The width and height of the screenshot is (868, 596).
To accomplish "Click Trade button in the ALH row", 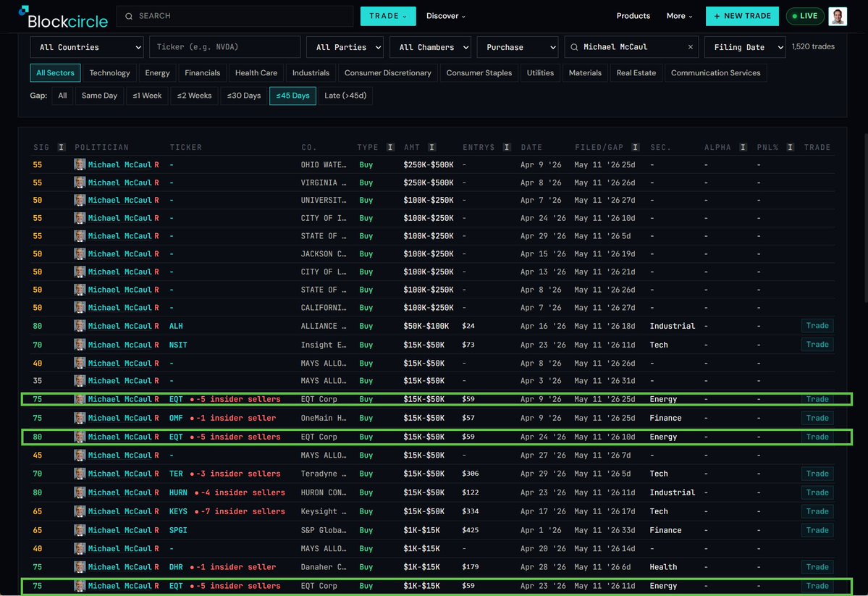I will pos(817,326).
